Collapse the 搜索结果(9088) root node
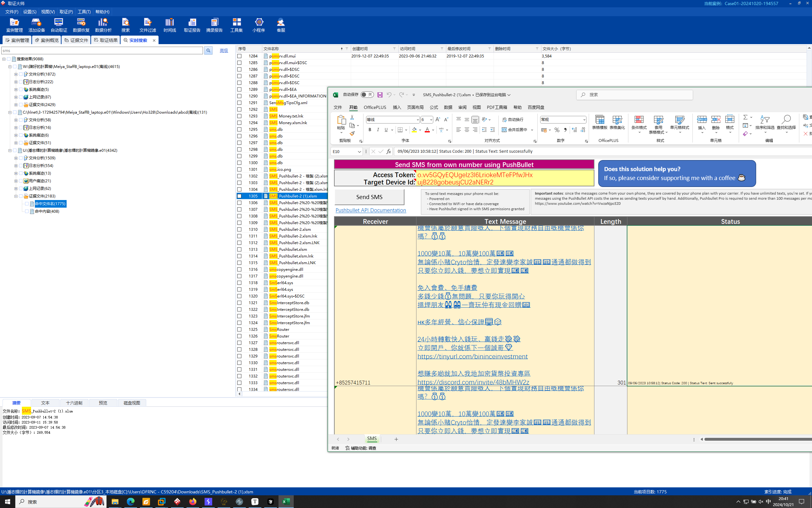Image resolution: width=812 pixels, height=508 pixels. pyautogui.click(x=4, y=59)
